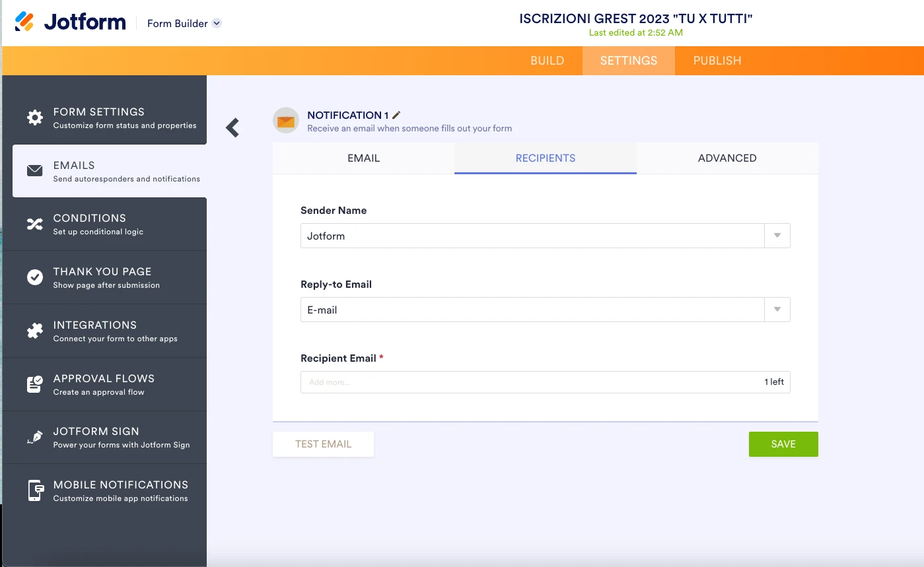Open Mobile Notifications phone icon

[34, 491]
